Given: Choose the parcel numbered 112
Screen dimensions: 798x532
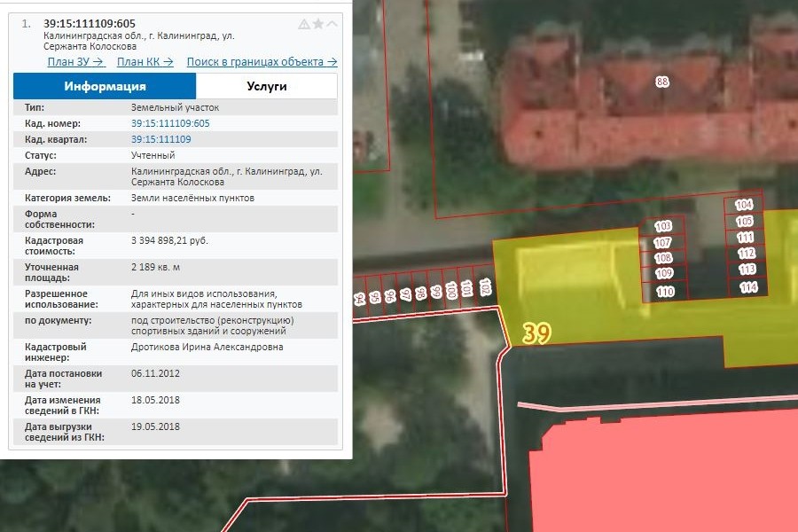Looking at the screenshot, I should tap(746, 254).
